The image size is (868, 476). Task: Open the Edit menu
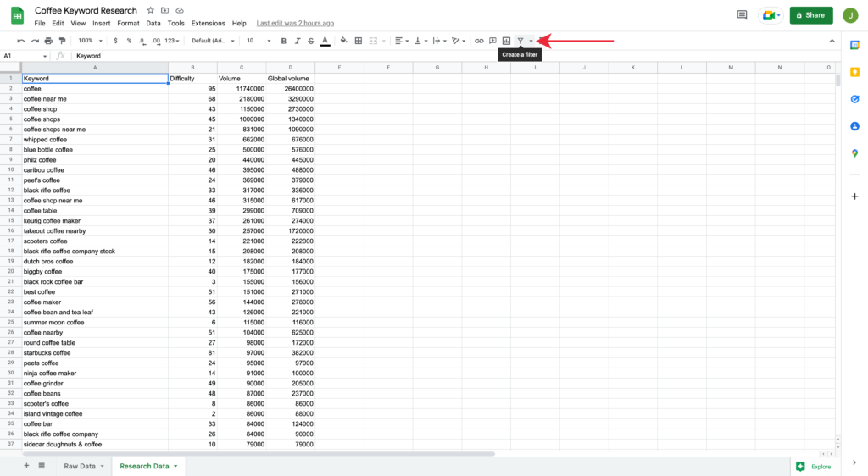coord(58,23)
